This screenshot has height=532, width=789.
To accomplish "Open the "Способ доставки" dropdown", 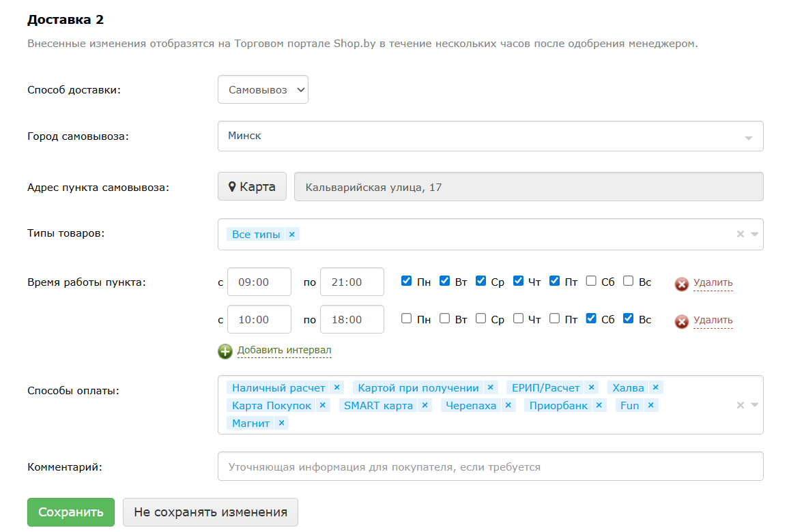I will coord(263,89).
